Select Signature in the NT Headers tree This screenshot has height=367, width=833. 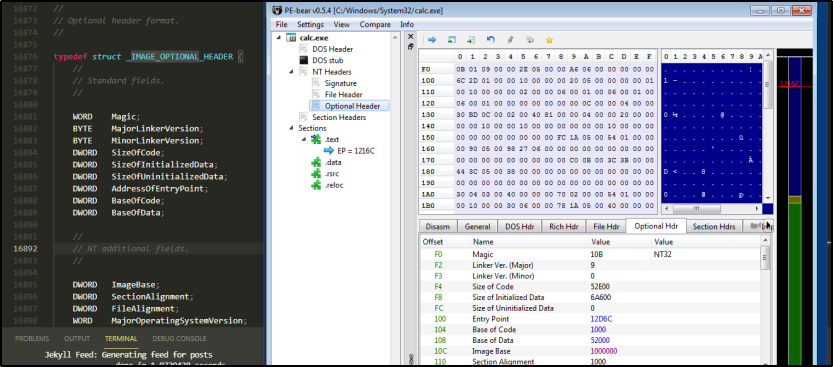[x=341, y=83]
